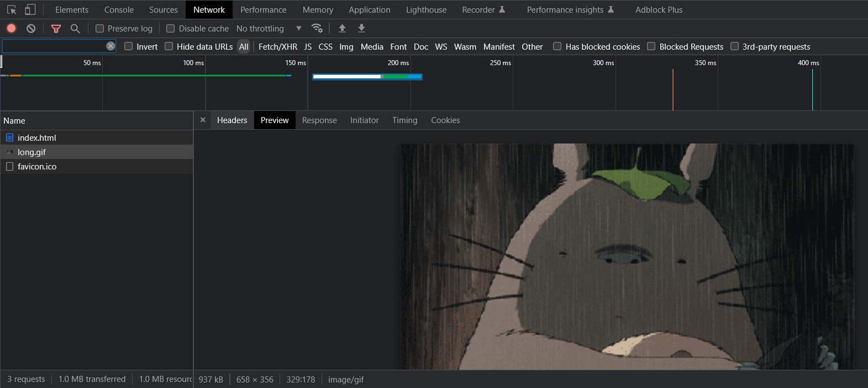This screenshot has width=868, height=388.
Task: Activate the inspect element selector icon
Action: 12,9
